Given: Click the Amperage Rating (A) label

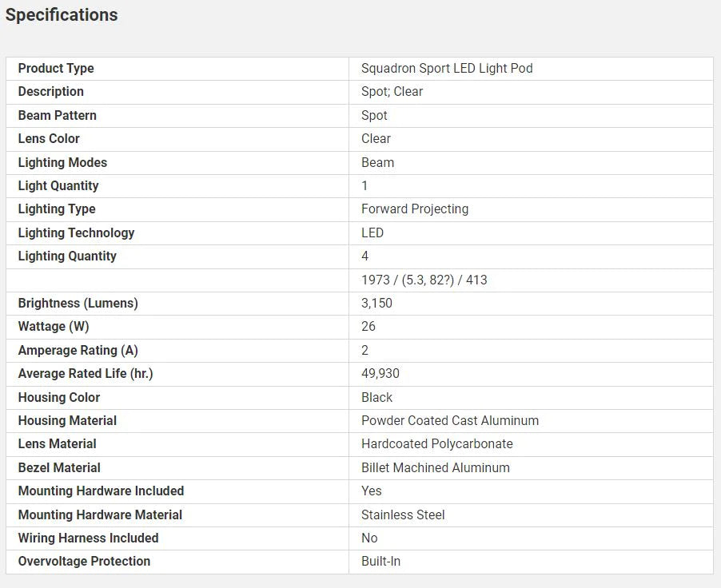Looking at the screenshot, I should (x=78, y=351).
